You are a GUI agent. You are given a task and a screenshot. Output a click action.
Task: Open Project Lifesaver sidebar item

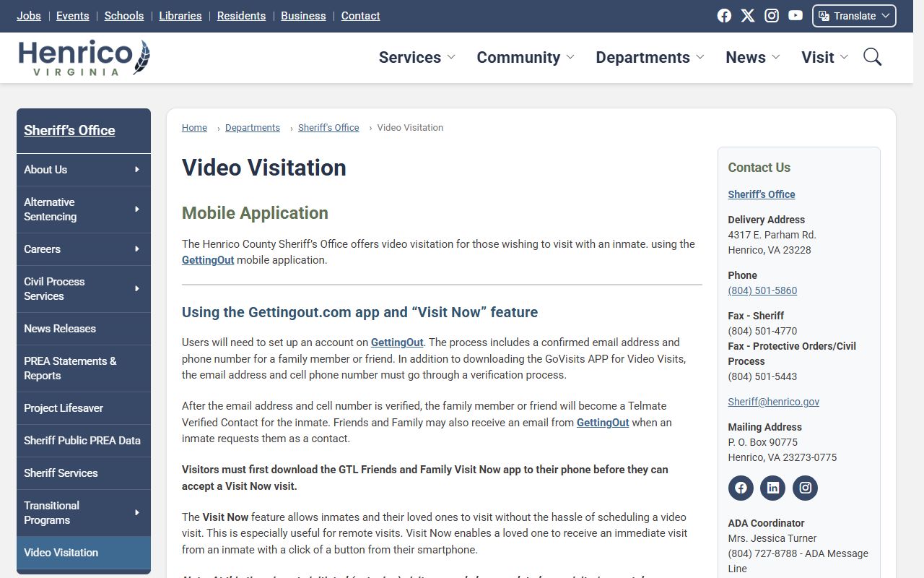[84, 408]
